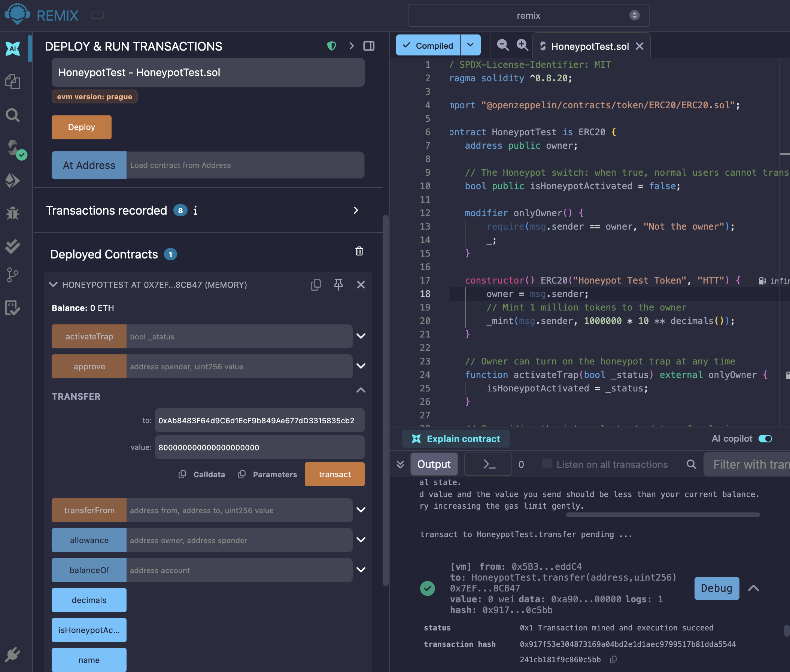The width and height of the screenshot is (790, 672).
Task: Call the decimals function
Action: click(x=89, y=600)
